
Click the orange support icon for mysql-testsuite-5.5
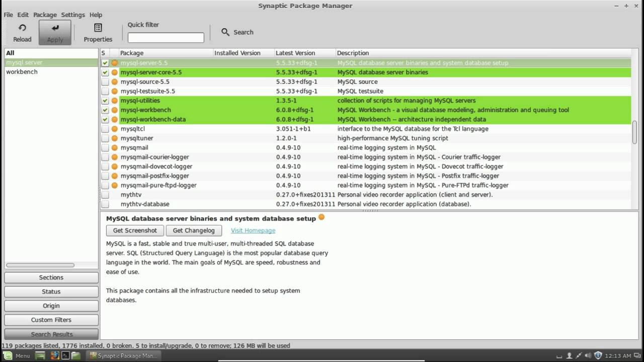[x=115, y=92]
